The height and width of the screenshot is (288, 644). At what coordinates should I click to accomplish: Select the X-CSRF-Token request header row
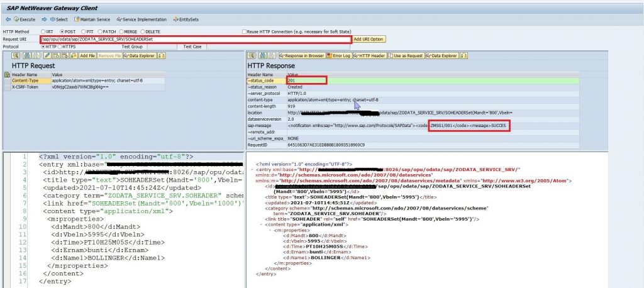(85, 87)
